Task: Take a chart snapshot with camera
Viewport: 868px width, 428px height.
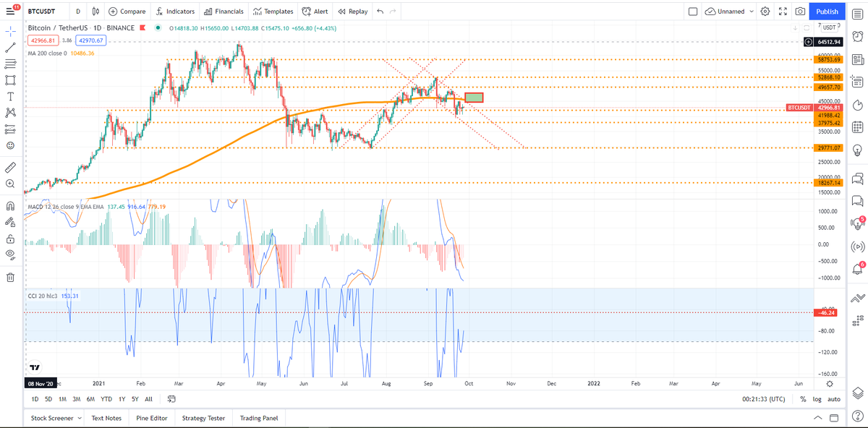Action: [x=800, y=12]
